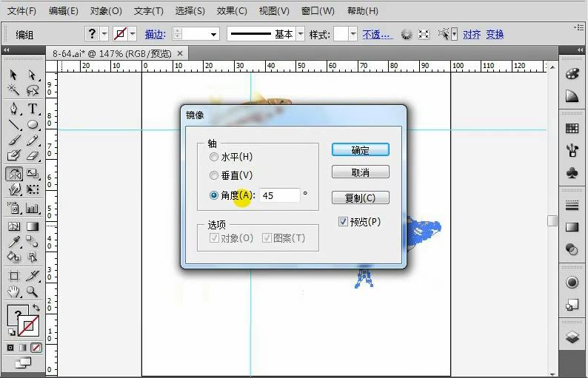This screenshot has height=378, width=588.
Task: Set paint to None in toolbox
Action: pos(36,348)
